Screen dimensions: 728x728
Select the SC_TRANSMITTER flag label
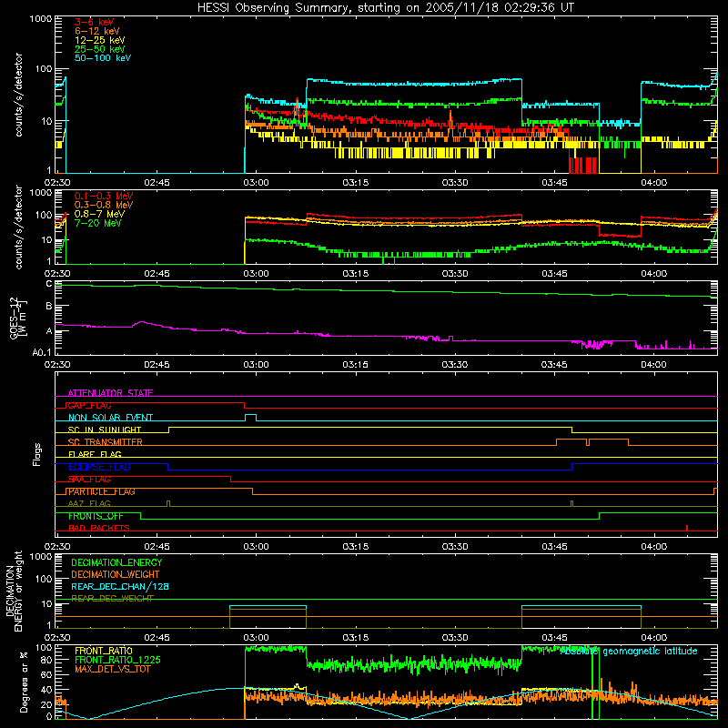point(106,442)
